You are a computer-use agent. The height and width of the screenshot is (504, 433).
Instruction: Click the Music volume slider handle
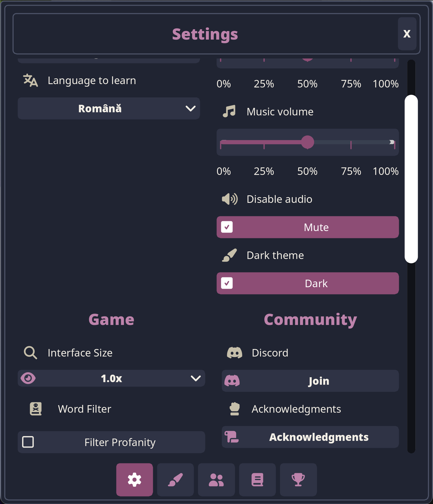pos(308,142)
